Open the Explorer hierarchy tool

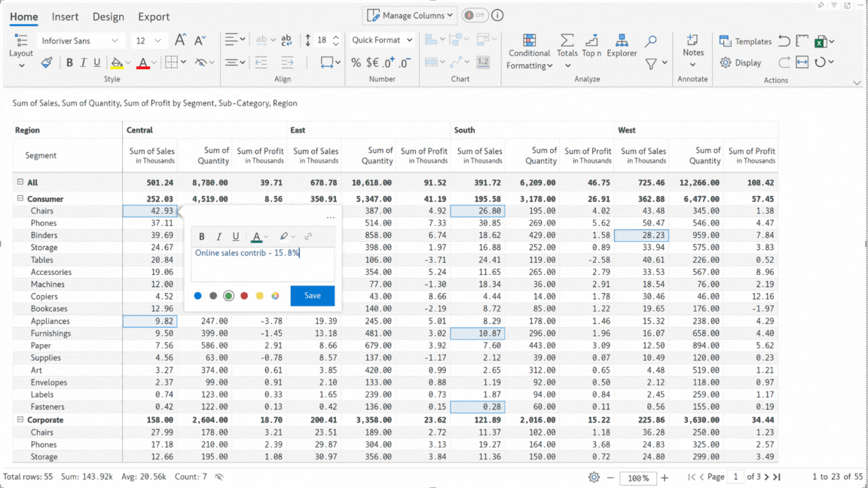tap(622, 44)
